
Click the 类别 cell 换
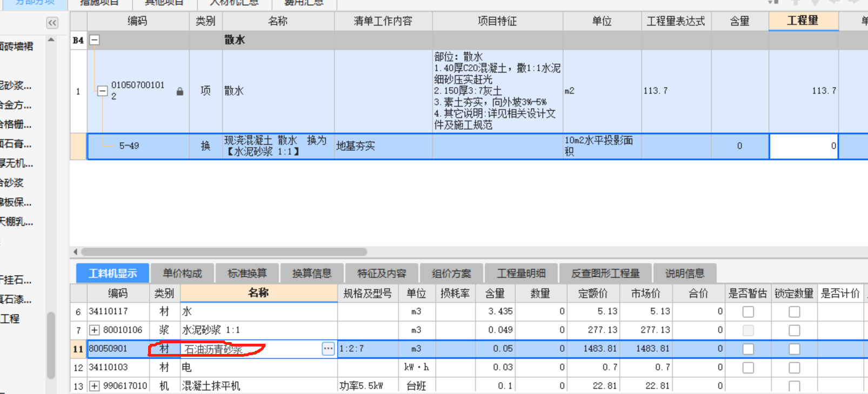click(x=205, y=146)
